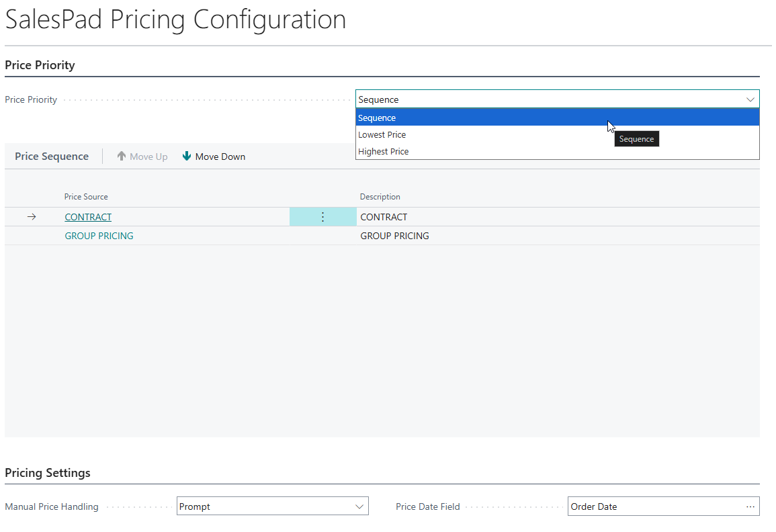Click the Price Source column header
Screen dimensions: 776x532
point(86,196)
